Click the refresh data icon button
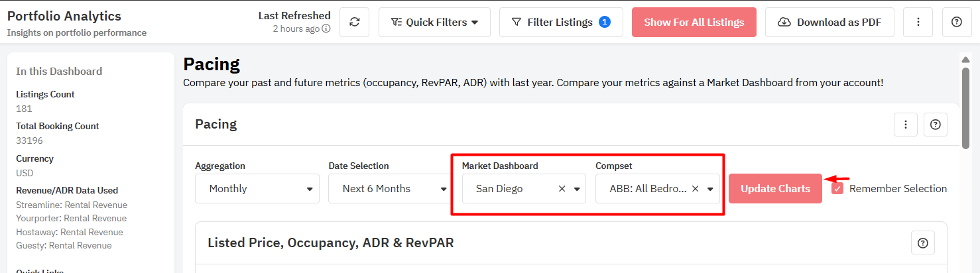The image size is (980, 273). click(x=354, y=22)
